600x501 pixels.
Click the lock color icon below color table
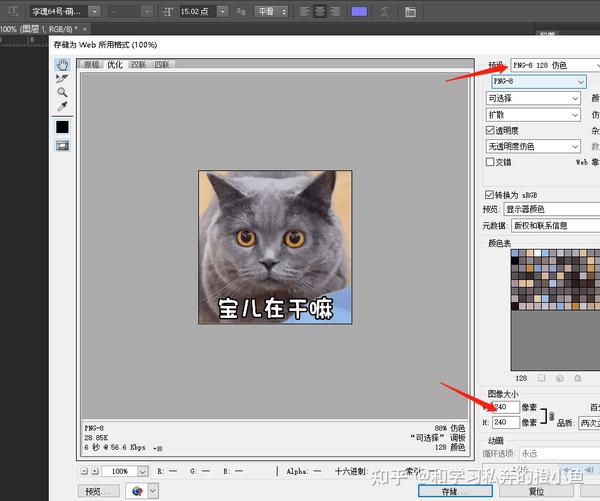point(577,378)
